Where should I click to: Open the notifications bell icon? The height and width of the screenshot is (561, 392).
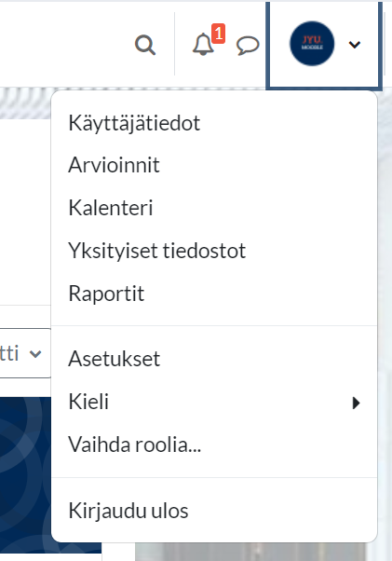tap(203, 45)
